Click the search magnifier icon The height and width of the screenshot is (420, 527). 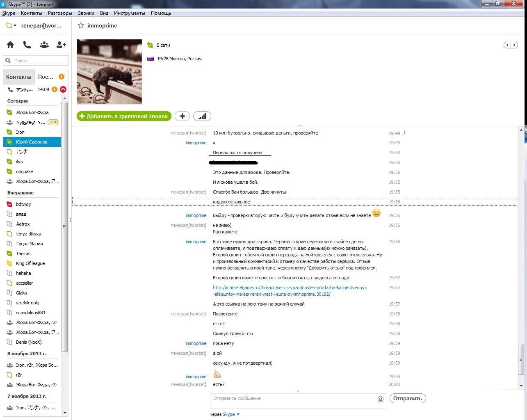click(8, 61)
